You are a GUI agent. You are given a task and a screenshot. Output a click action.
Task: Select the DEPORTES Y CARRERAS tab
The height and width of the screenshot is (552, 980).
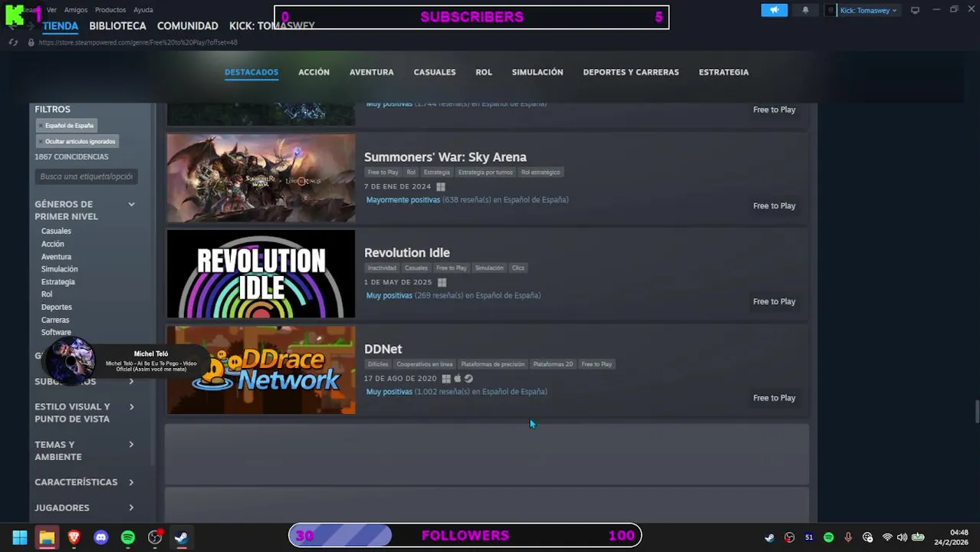[631, 72]
